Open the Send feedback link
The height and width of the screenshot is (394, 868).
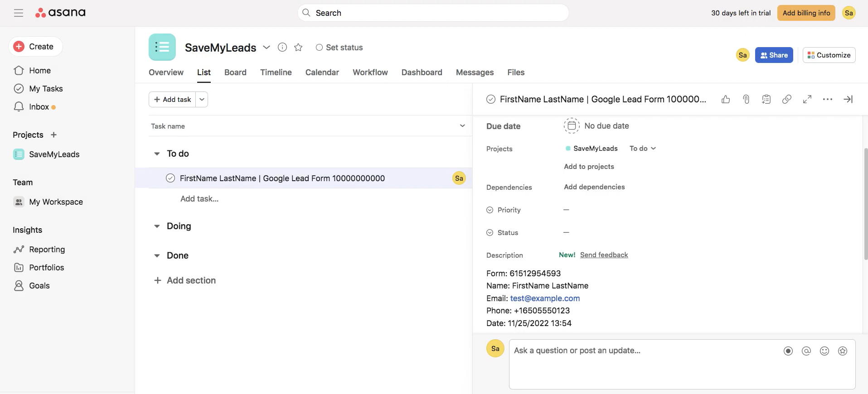(x=604, y=255)
